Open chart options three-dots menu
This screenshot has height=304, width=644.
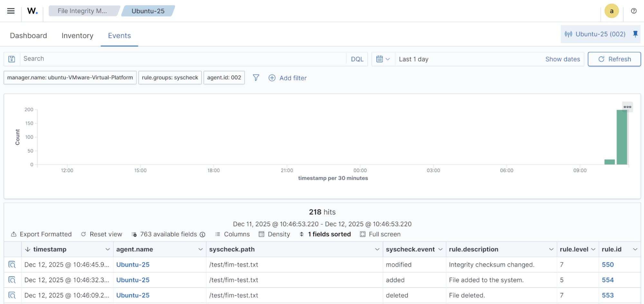(627, 107)
